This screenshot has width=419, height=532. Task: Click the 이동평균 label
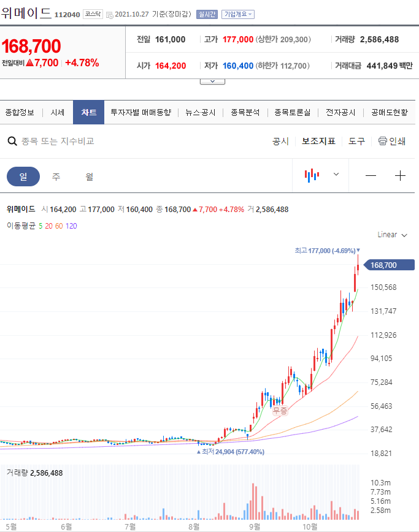pos(21,226)
